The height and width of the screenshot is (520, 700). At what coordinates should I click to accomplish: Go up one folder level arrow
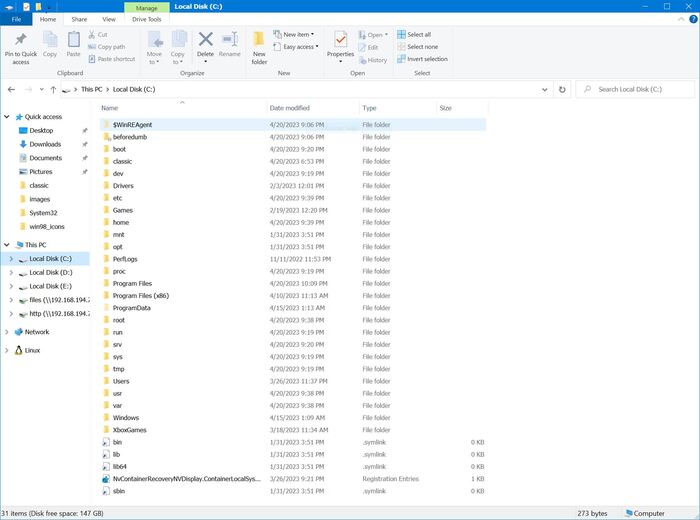53,89
